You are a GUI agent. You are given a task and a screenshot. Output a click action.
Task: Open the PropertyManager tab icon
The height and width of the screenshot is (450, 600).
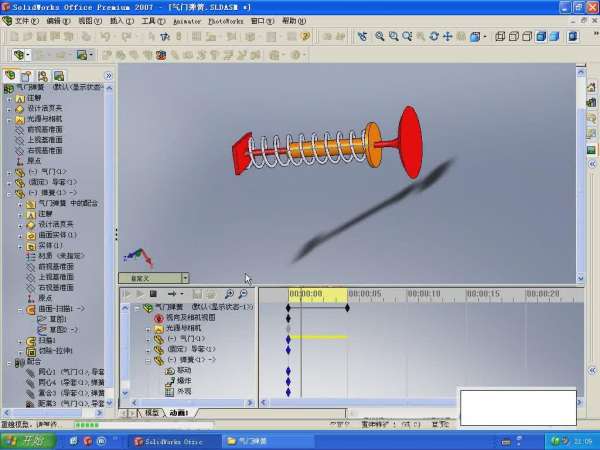(27, 75)
